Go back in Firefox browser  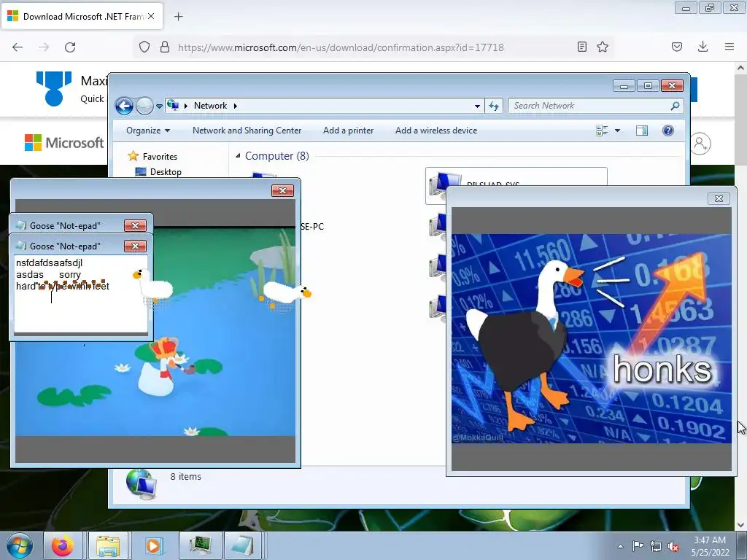18,47
